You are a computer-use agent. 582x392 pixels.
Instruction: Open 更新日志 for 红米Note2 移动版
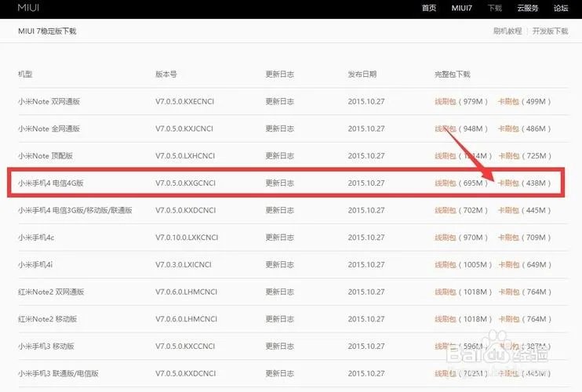coord(279,319)
